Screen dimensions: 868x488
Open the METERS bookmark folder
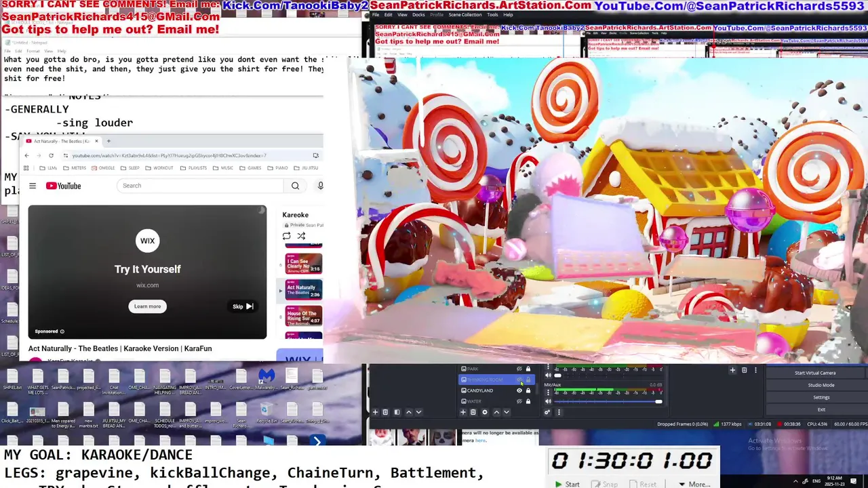point(74,168)
